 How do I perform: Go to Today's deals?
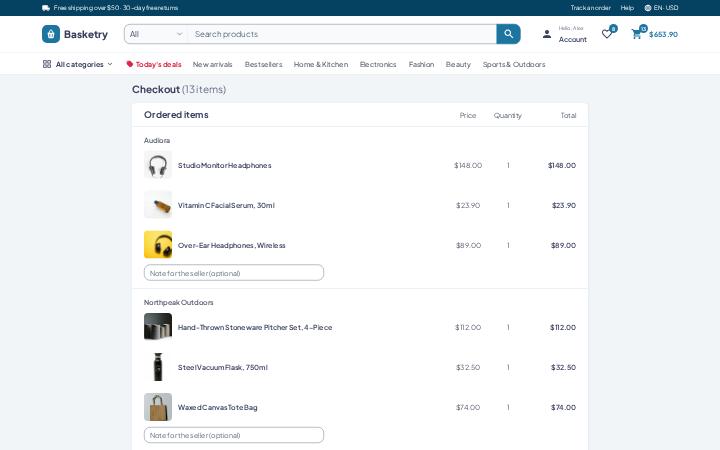tap(154, 64)
